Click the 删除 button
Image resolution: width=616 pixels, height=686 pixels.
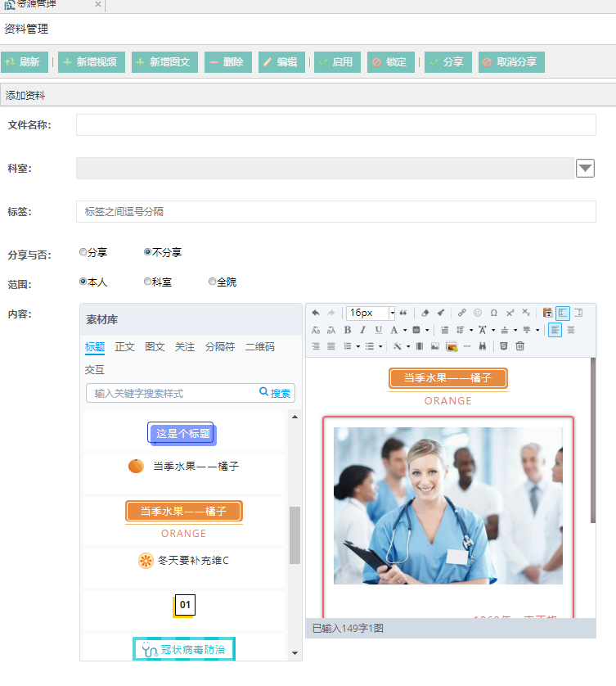[x=227, y=62]
